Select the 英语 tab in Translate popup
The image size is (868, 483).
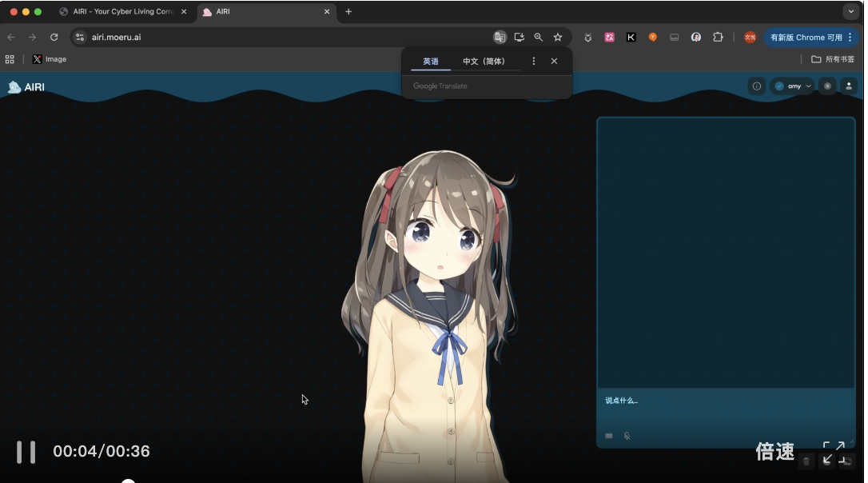point(431,62)
